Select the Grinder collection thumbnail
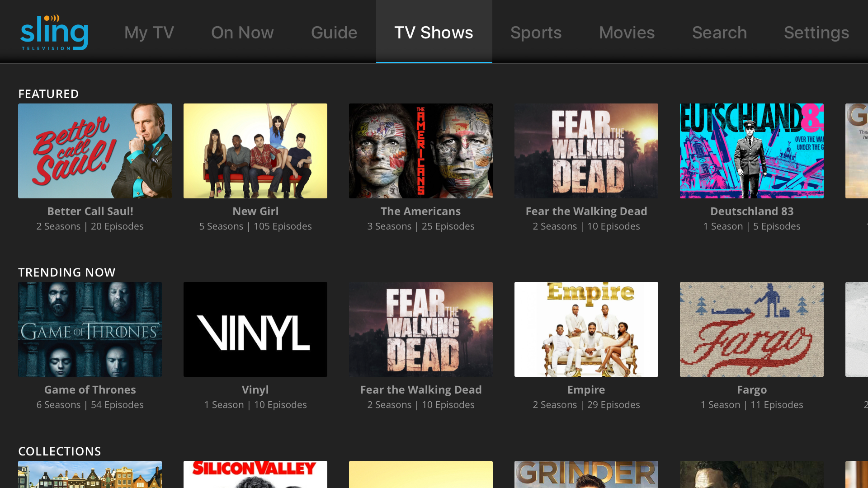868x488 pixels. click(x=586, y=474)
